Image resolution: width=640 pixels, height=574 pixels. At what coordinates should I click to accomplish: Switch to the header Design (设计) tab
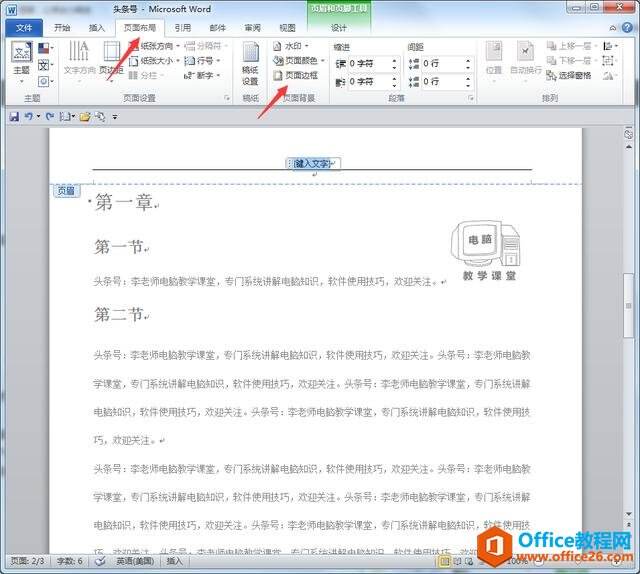pos(338,28)
